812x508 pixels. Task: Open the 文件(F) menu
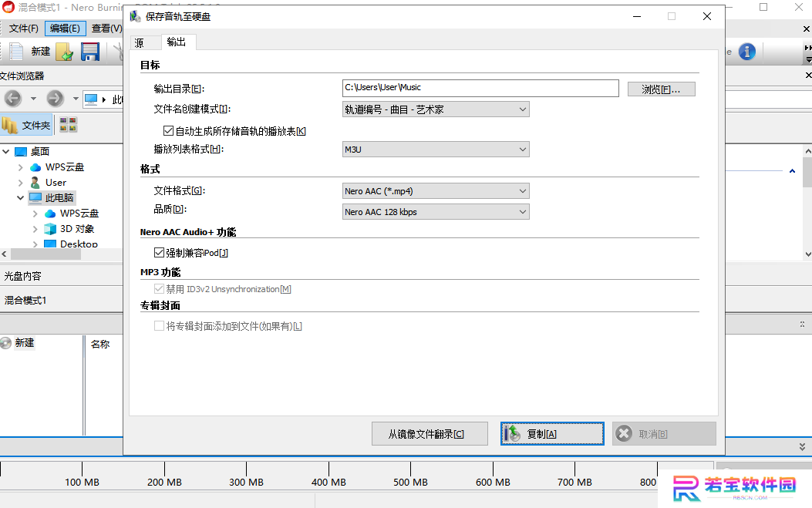pos(24,29)
